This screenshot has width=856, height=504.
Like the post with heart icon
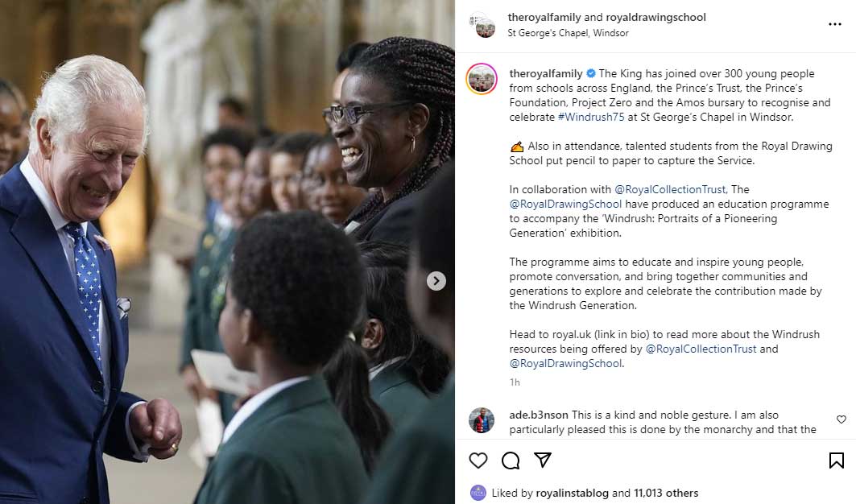tap(478, 461)
